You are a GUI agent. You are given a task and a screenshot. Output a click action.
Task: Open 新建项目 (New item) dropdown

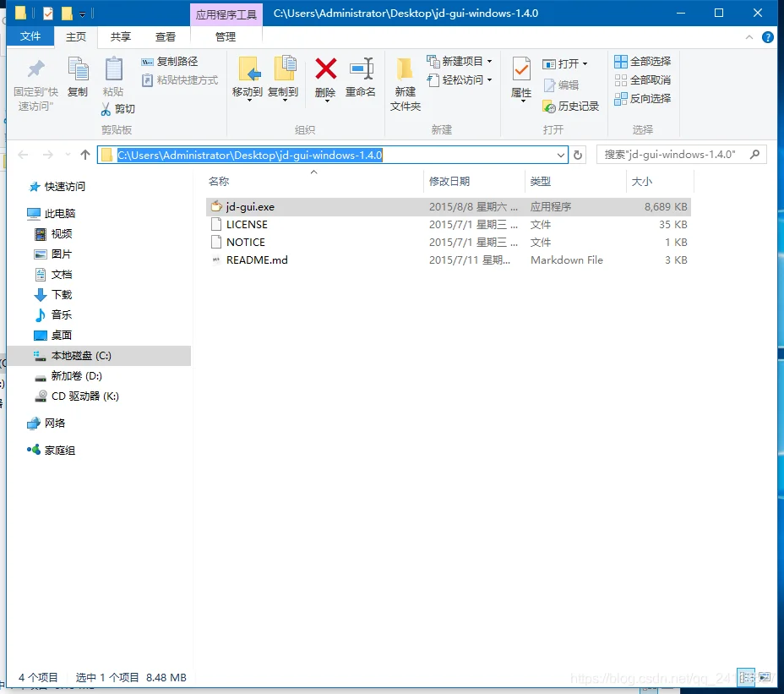(x=460, y=62)
